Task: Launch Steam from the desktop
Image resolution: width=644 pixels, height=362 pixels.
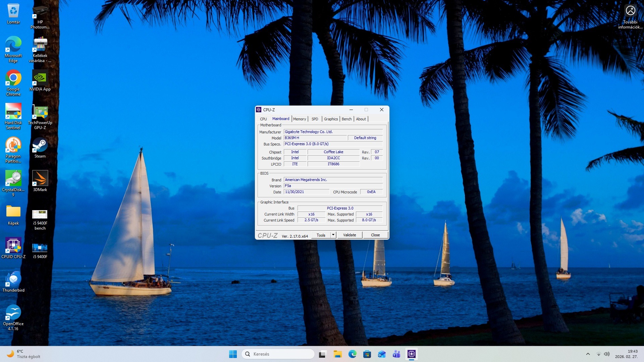Action: [x=40, y=145]
